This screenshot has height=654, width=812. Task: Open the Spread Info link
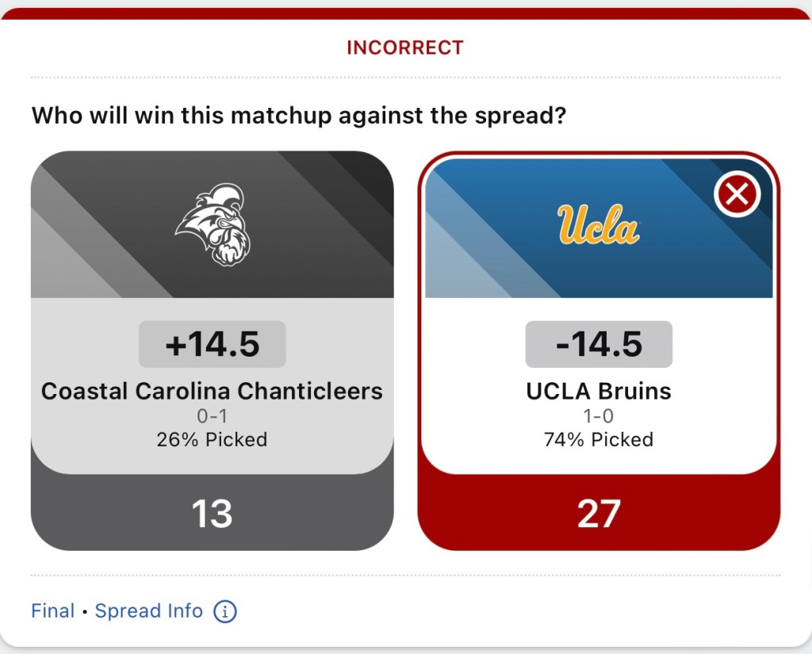[x=149, y=611]
